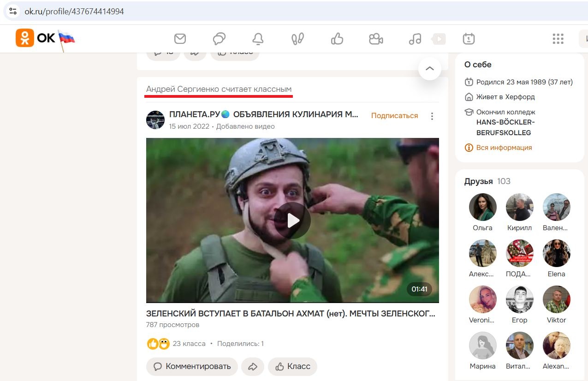Open the calendar icon in the header
This screenshot has width=588, height=381.
tap(469, 39)
